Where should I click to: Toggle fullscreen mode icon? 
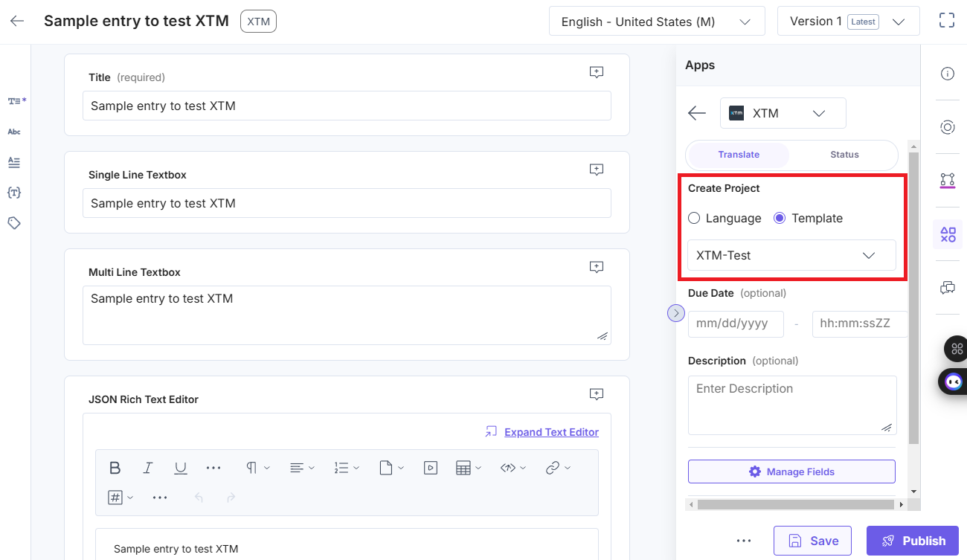(947, 21)
